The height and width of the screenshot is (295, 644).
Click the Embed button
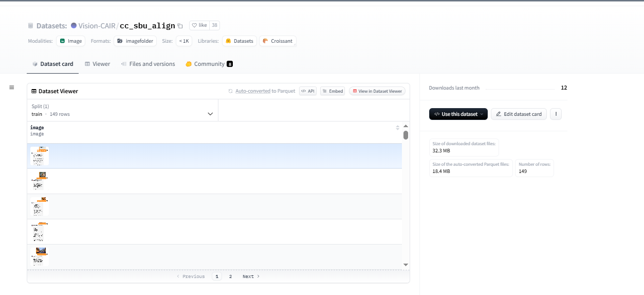pyautogui.click(x=333, y=91)
